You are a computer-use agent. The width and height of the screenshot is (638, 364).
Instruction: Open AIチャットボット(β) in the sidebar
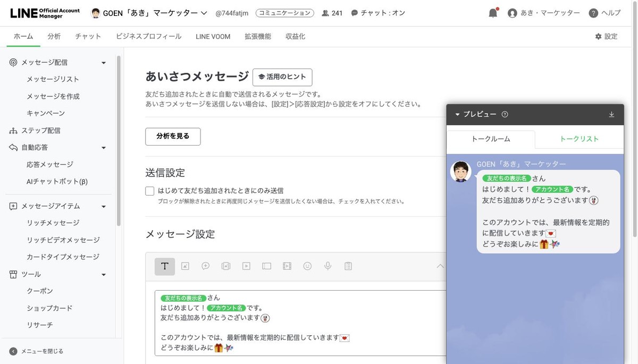[57, 182]
